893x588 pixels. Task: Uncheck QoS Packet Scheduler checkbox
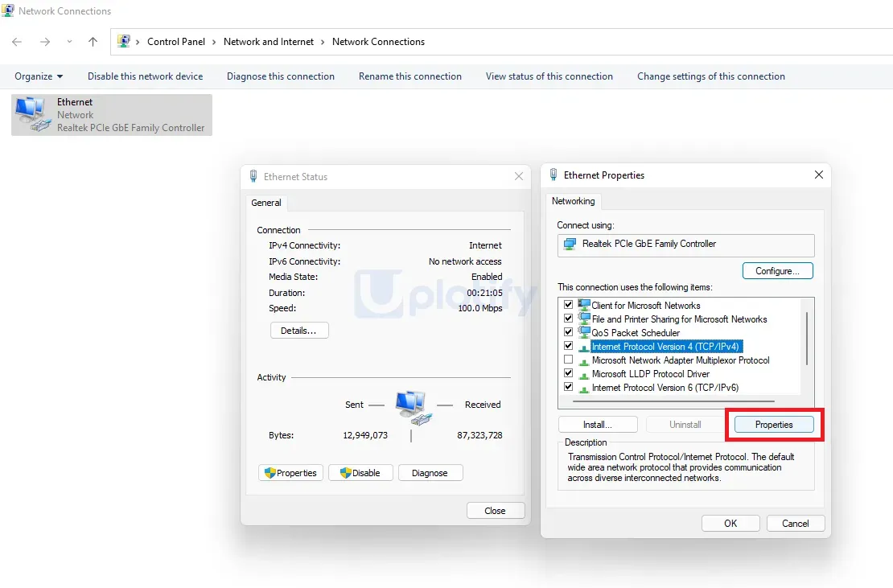coord(568,332)
